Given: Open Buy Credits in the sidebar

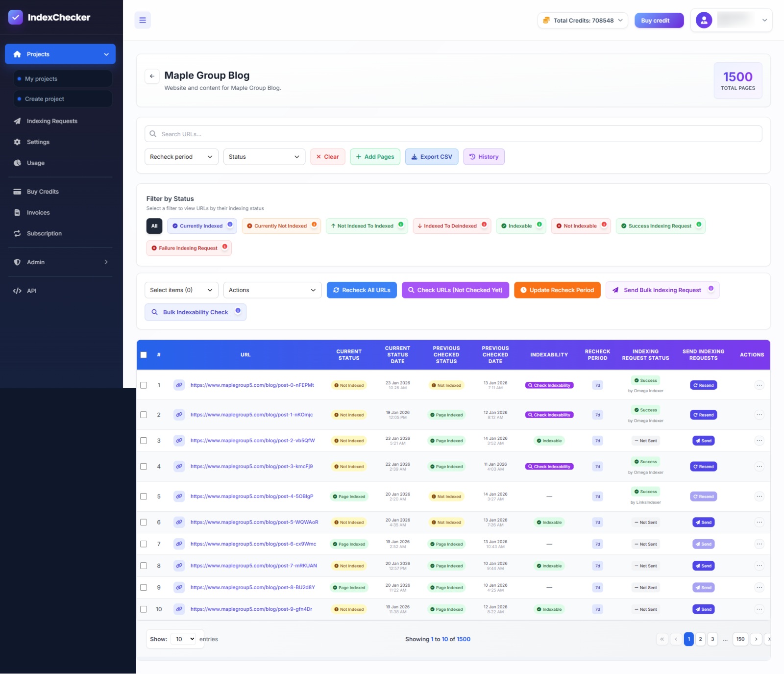Looking at the screenshot, I should click(43, 191).
